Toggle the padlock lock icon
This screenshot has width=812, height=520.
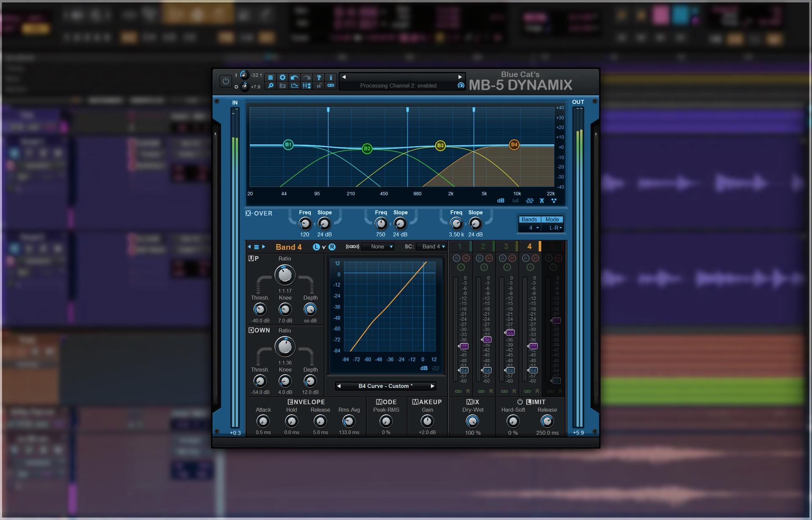[x=319, y=86]
